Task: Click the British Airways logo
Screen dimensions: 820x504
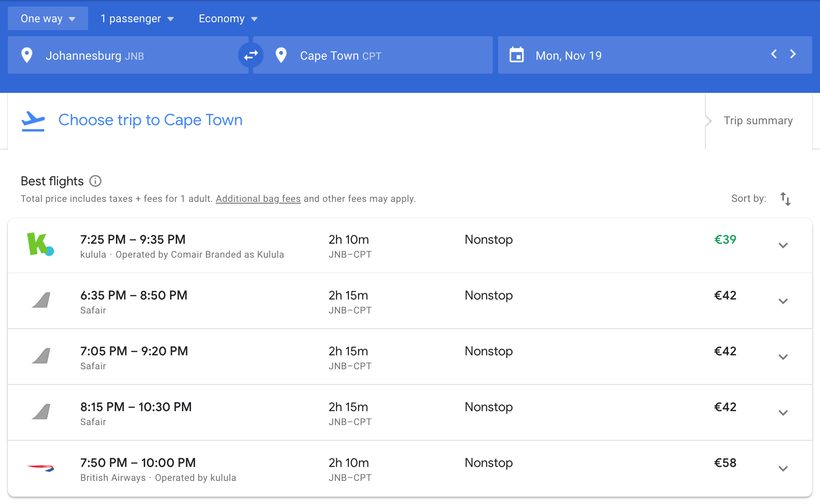Action: pyautogui.click(x=41, y=468)
